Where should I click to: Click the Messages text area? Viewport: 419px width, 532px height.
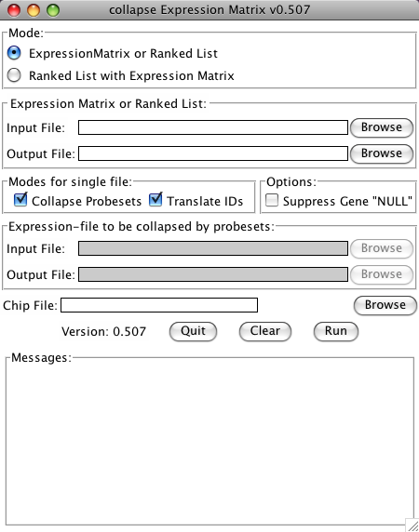pyautogui.click(x=209, y=445)
